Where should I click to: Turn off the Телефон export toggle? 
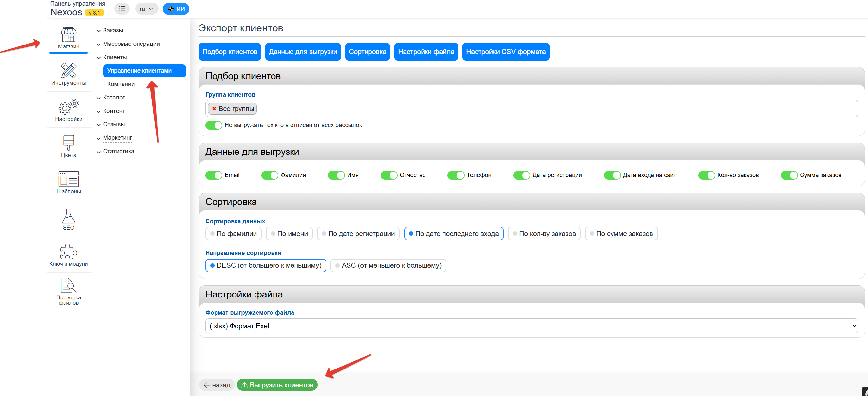click(456, 175)
